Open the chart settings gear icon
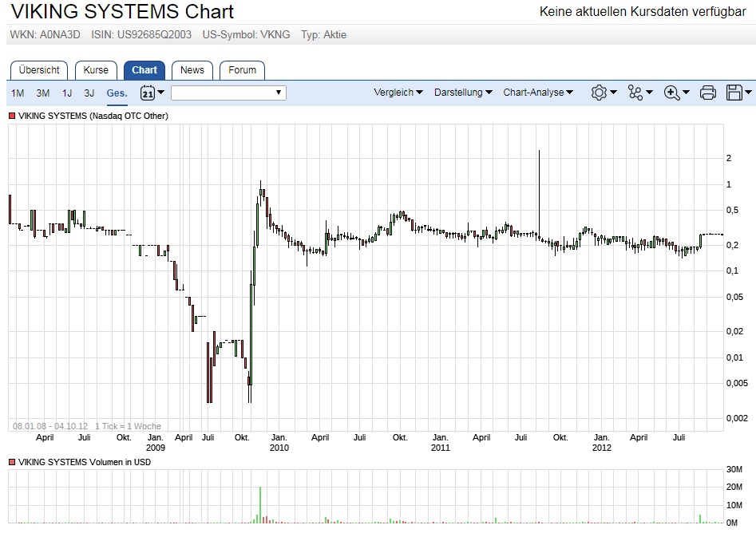 pos(599,93)
